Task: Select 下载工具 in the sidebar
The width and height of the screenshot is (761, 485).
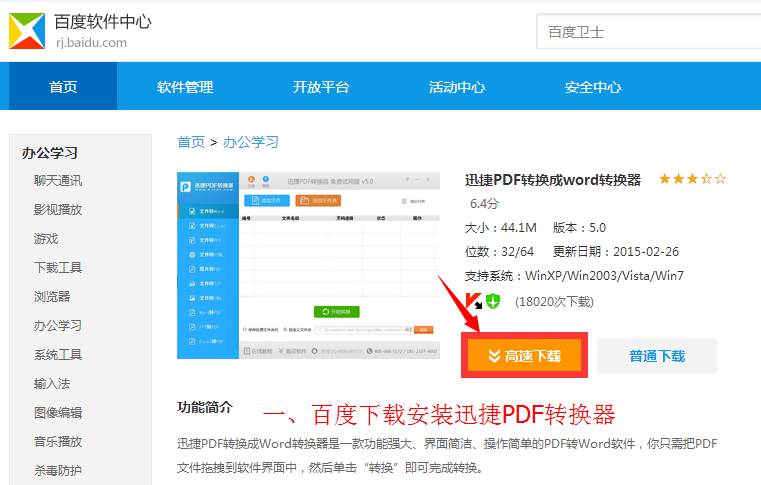Action: pyautogui.click(x=58, y=268)
